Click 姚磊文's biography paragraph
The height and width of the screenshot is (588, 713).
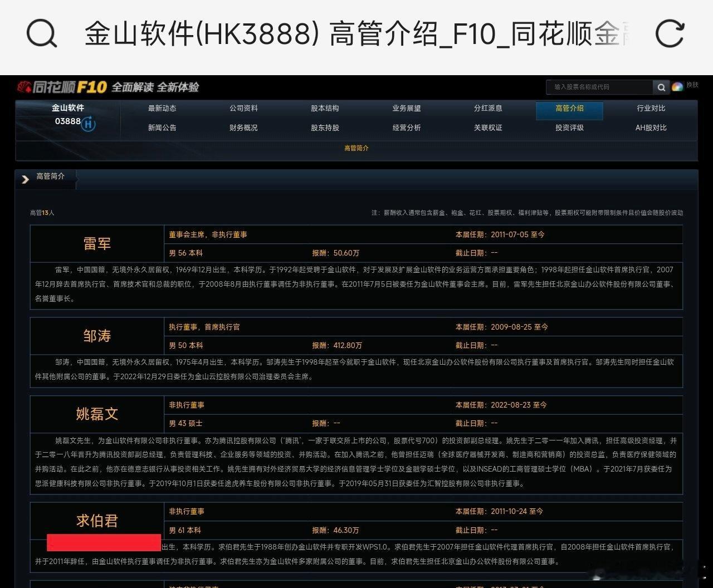356,462
